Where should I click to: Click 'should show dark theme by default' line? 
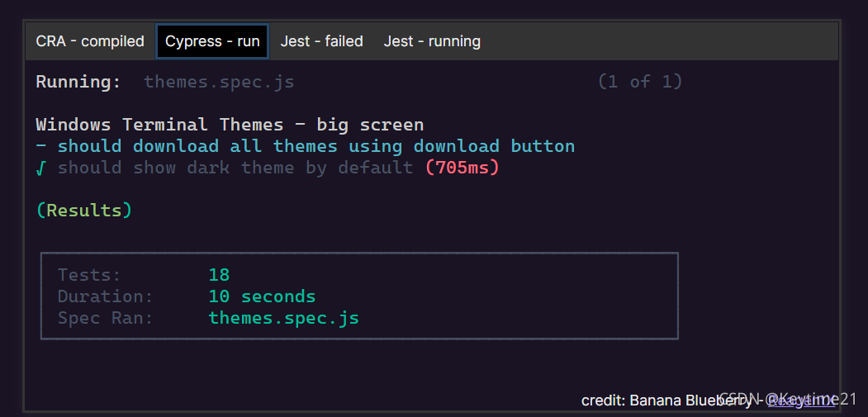tap(235, 168)
